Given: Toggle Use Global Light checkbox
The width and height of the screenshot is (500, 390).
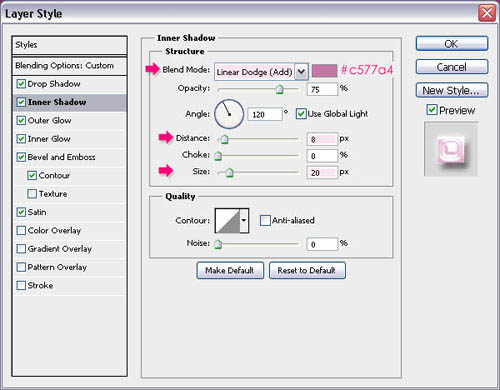Looking at the screenshot, I should coord(301,114).
